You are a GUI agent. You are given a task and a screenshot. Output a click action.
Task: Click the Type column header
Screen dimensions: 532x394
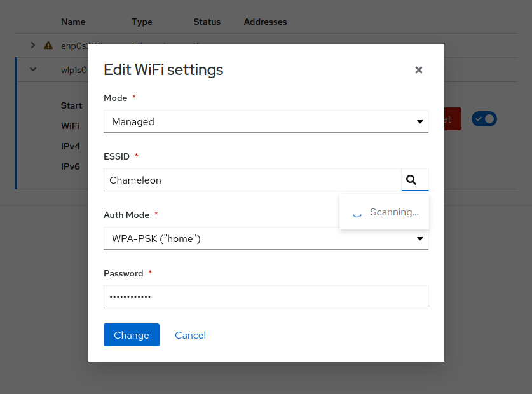[142, 22]
